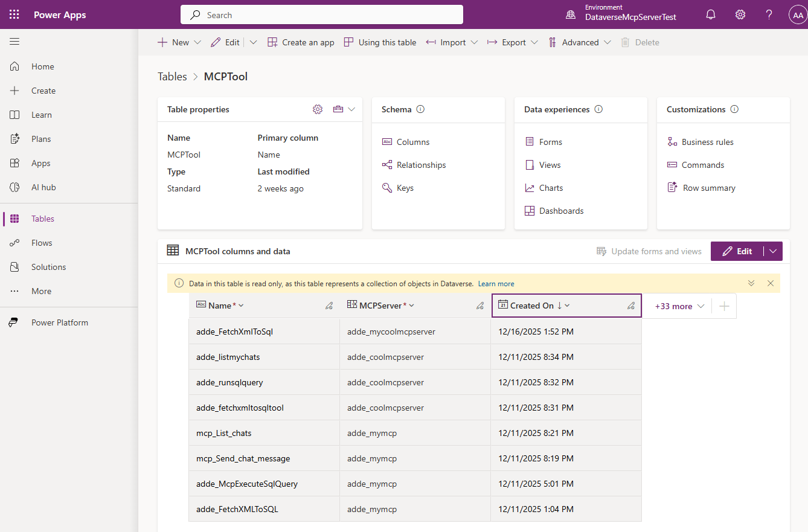Viewport: 808px width, 532px height.
Task: Open the settings gear in header
Action: [740, 14]
